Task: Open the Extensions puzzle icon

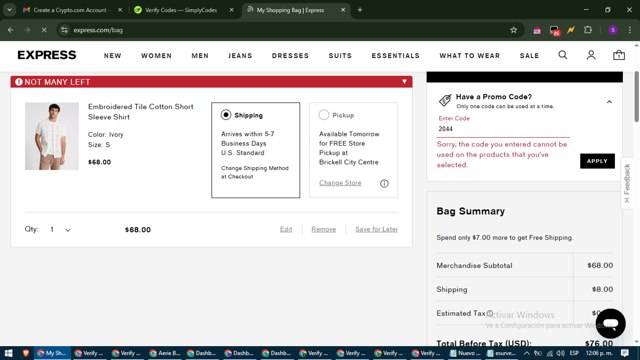Action: [x=588, y=30]
